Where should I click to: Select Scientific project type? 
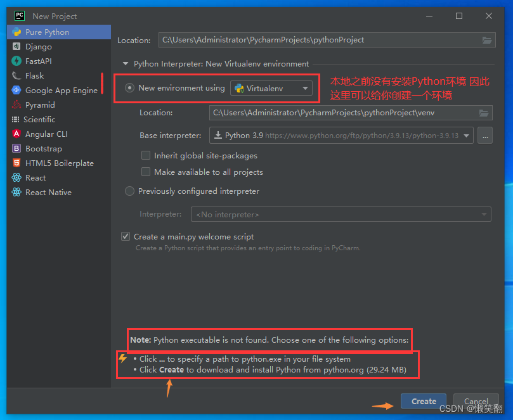(x=59, y=119)
